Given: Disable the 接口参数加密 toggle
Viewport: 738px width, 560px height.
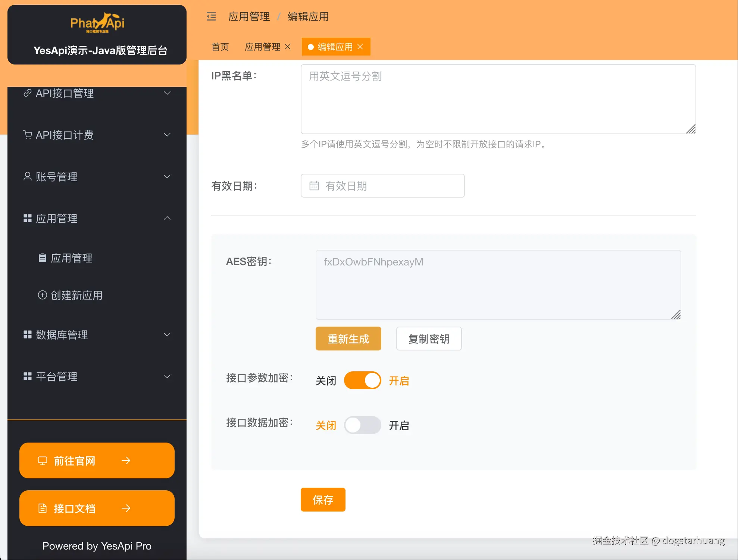Looking at the screenshot, I should pyautogui.click(x=362, y=380).
